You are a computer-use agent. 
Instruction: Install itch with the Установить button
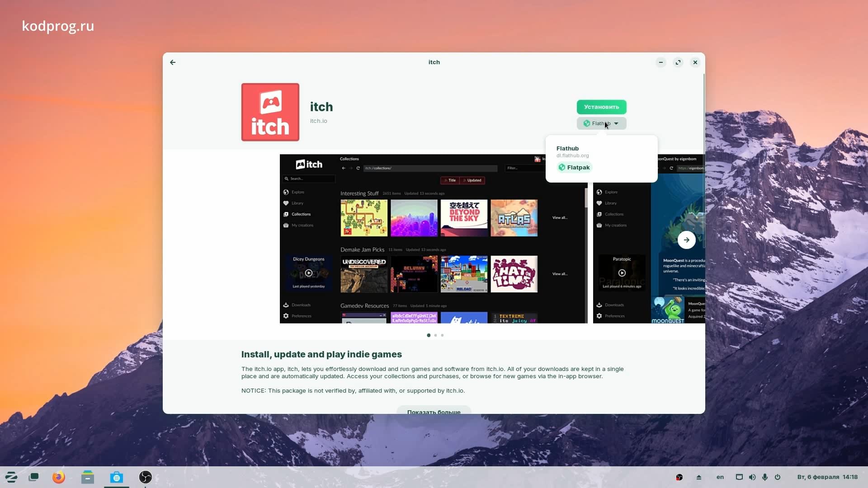tap(601, 107)
